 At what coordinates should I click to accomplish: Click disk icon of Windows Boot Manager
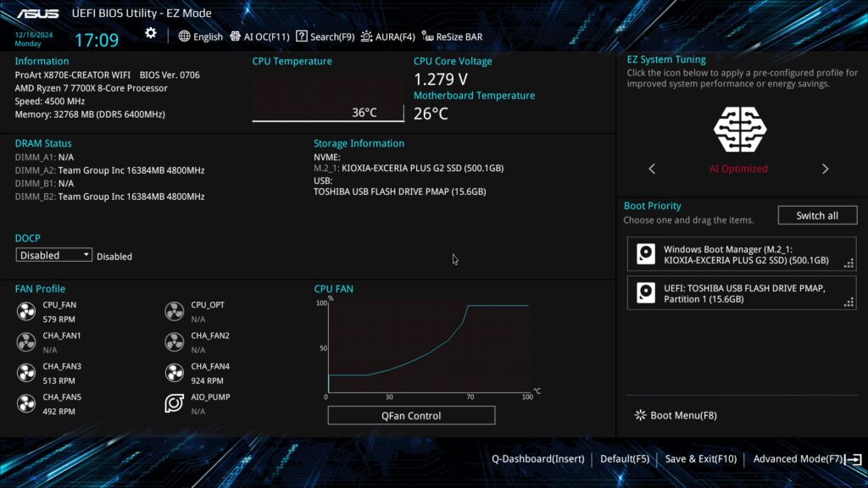[645, 254]
